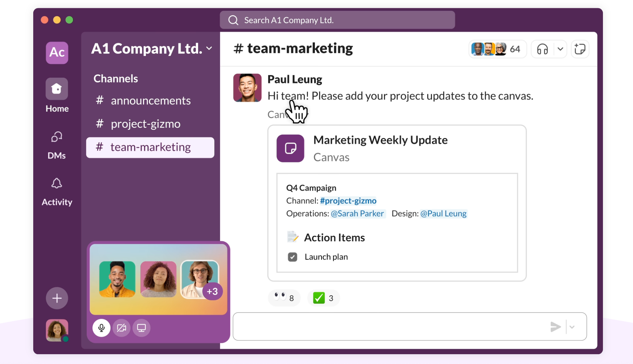Click the plus create-new button
Image resolution: width=633 pixels, height=364 pixels.
point(57,298)
